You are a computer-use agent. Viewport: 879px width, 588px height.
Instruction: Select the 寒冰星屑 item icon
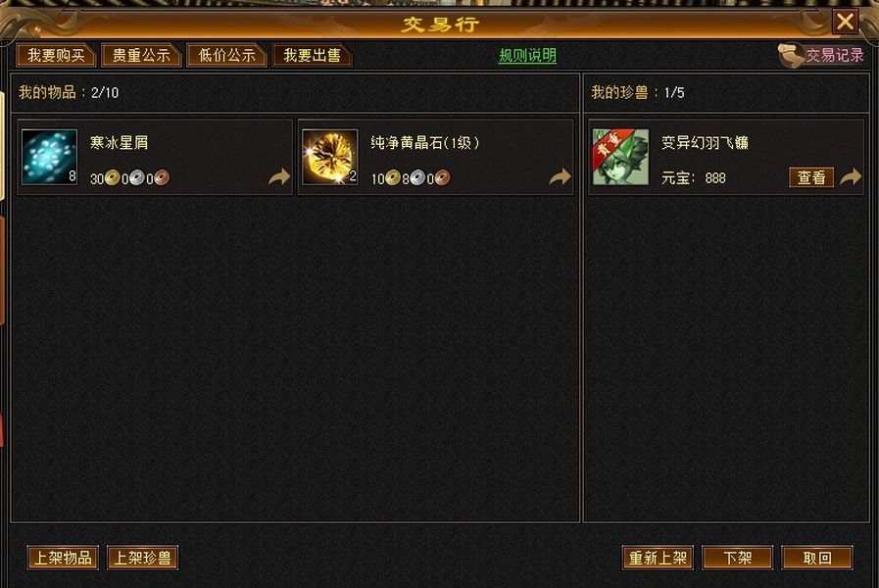pos(49,157)
